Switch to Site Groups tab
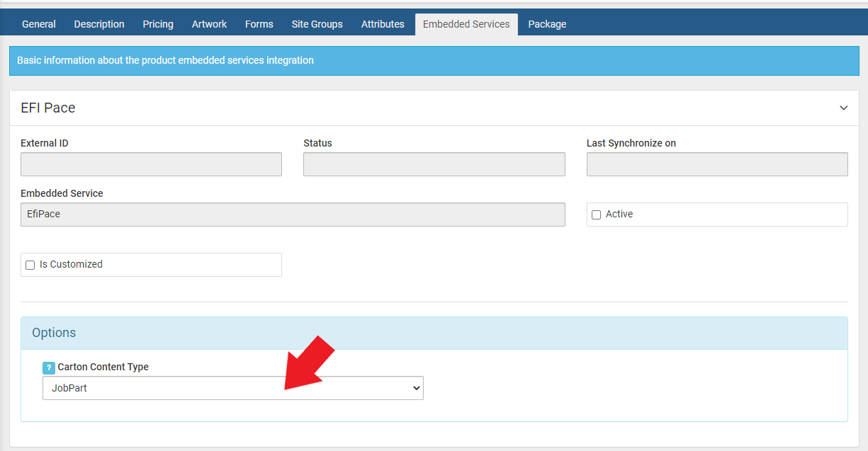The width and height of the screenshot is (868, 451). pyautogui.click(x=317, y=24)
